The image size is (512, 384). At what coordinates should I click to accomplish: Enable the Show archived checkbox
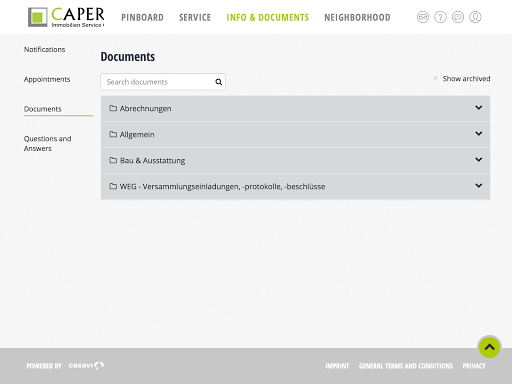point(436,78)
